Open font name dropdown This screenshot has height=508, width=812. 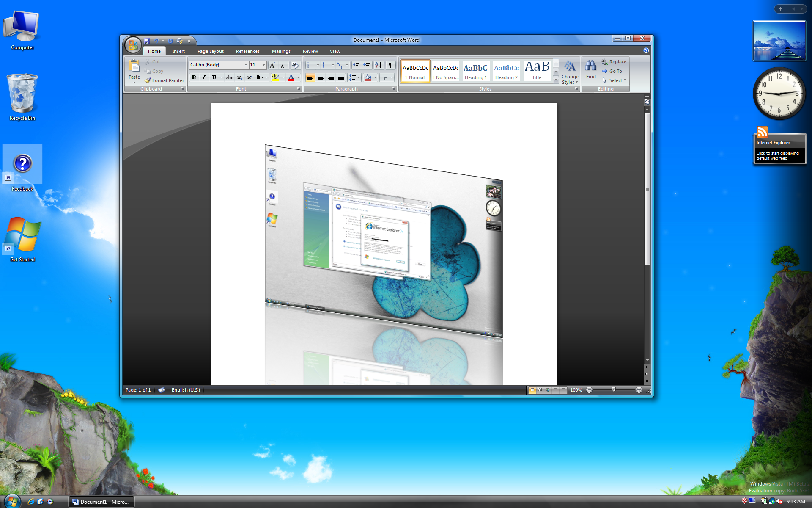click(246, 65)
